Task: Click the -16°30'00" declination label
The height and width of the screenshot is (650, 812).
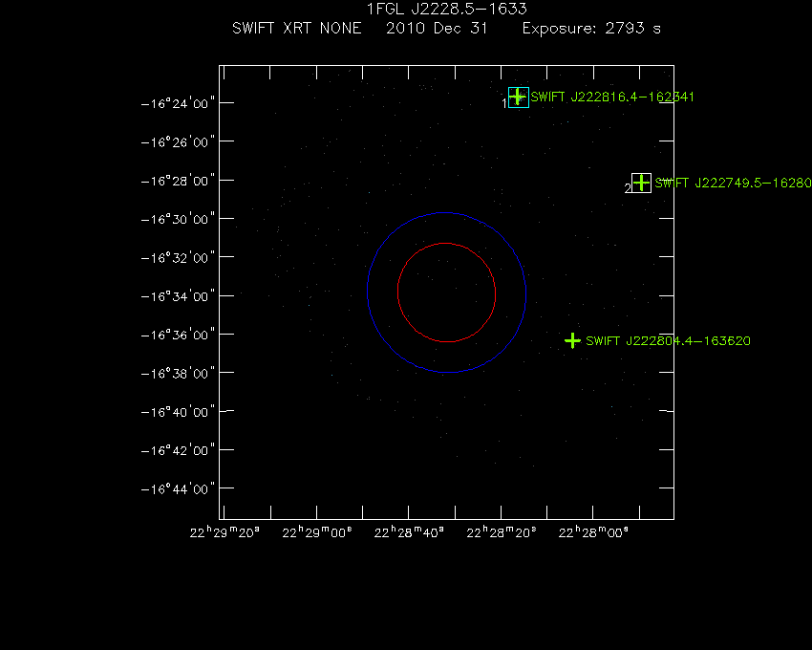Action: (x=178, y=219)
